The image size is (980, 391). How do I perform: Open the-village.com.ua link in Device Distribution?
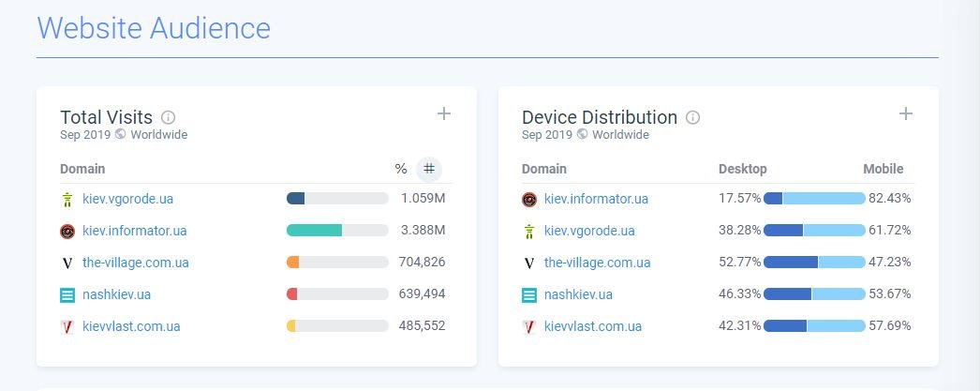[x=598, y=263]
